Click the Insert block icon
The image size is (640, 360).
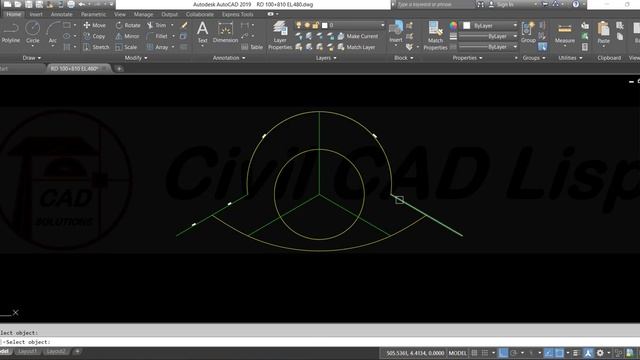coord(396,32)
